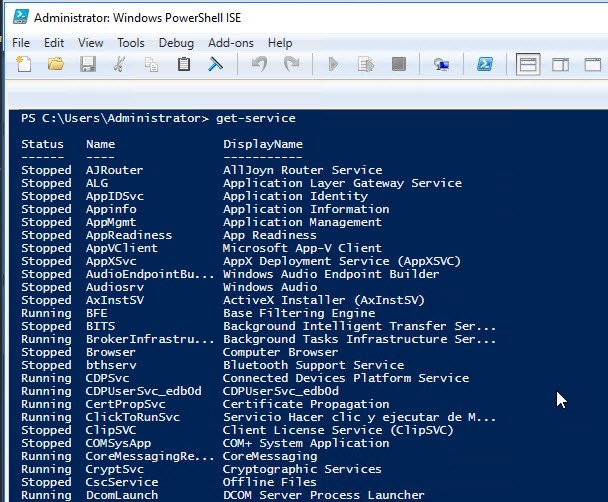608x502 pixels.
Task: Stop Operation with the square icon
Action: 399,64
